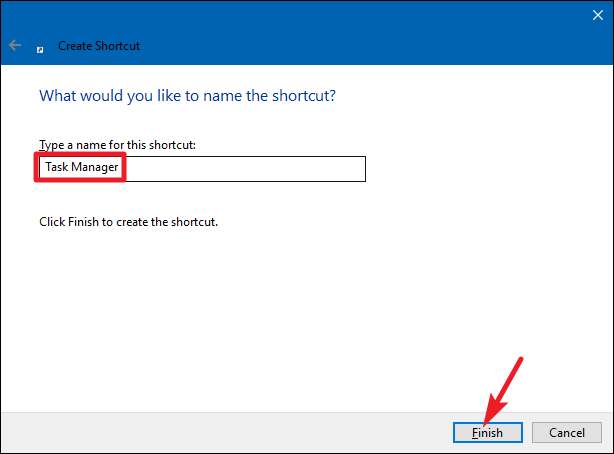Click the 'Create Shortcut' window title

(99, 46)
